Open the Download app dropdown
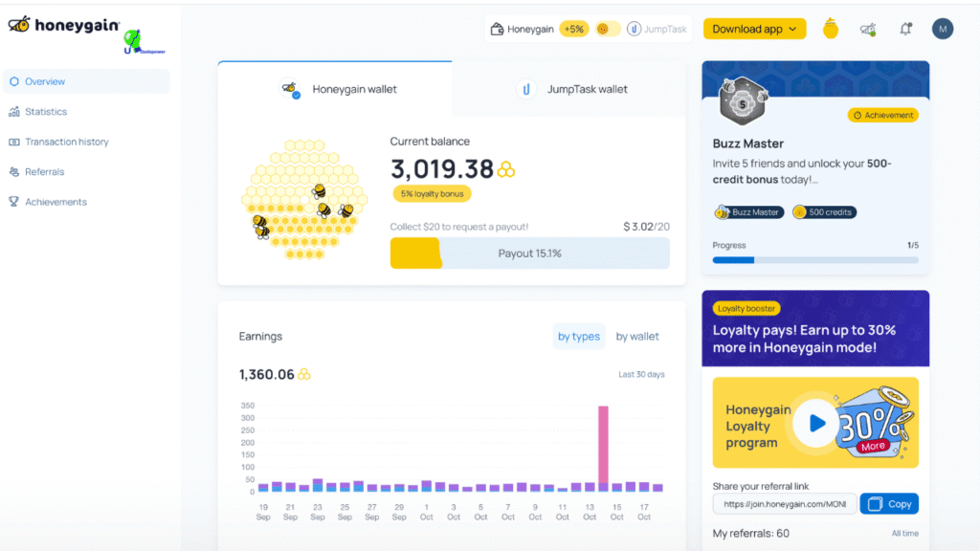Screen dimensions: 980x551 point(754,29)
